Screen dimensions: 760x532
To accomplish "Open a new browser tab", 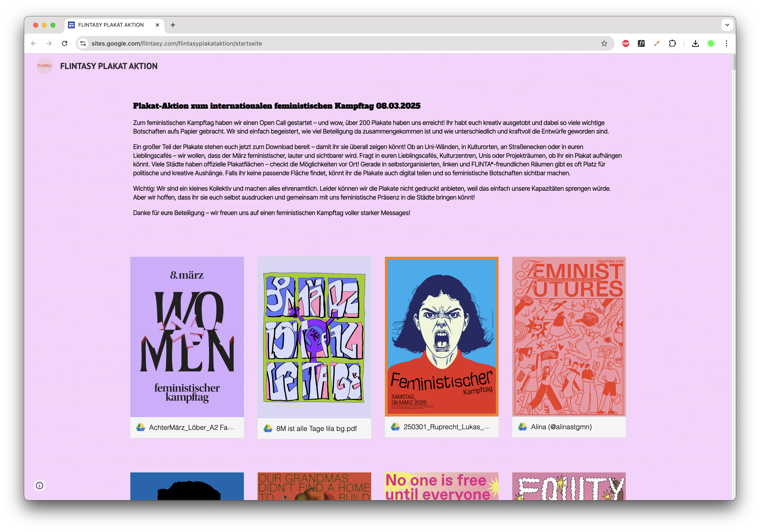I will click(173, 25).
